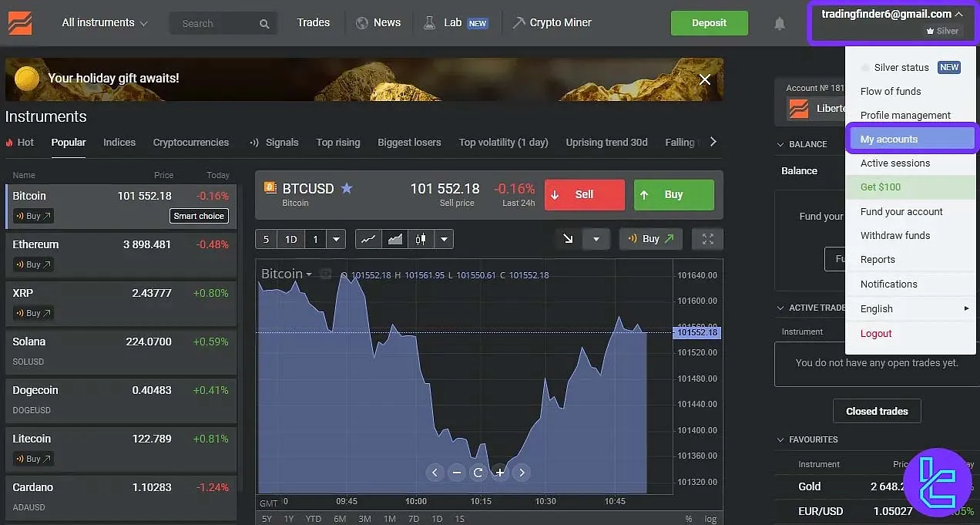This screenshot has height=525, width=980.
Task: Enable logarithmic scale on the chart
Action: click(710, 518)
